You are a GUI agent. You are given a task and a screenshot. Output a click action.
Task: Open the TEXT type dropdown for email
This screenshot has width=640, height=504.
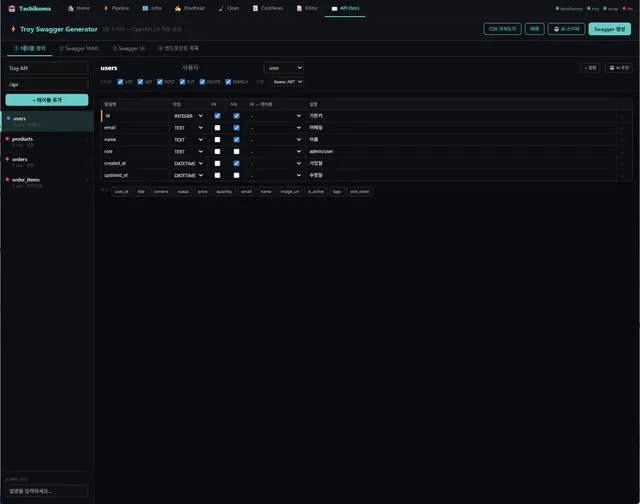pos(188,128)
